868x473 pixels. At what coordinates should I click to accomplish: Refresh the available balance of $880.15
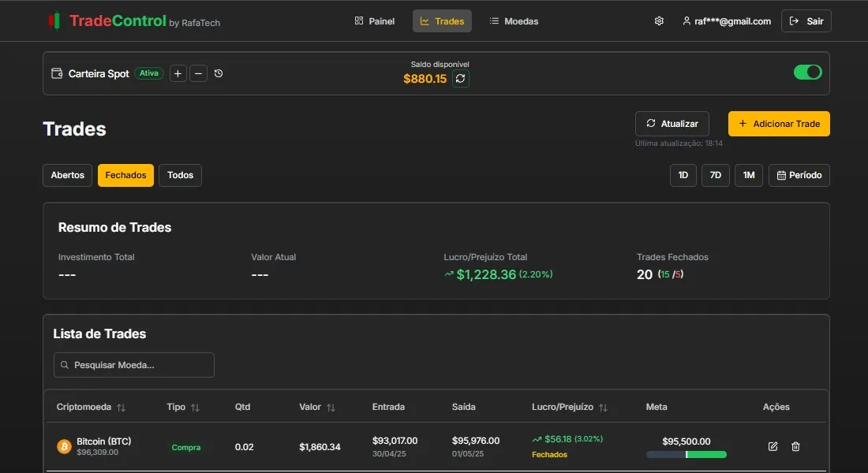[461, 79]
